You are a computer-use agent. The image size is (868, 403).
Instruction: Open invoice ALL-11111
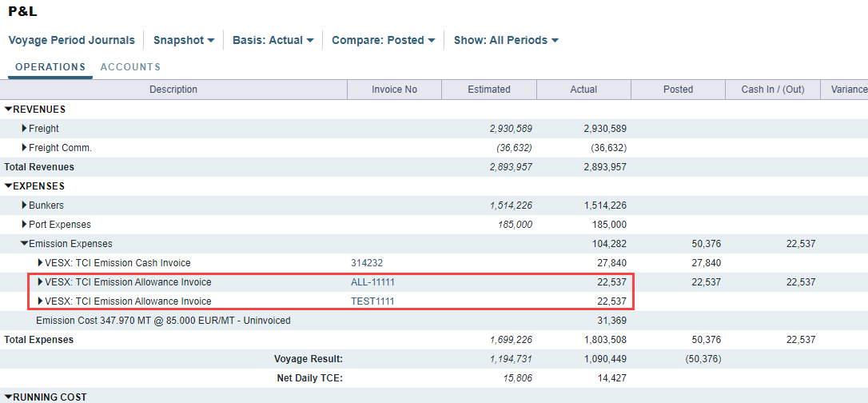pos(372,282)
